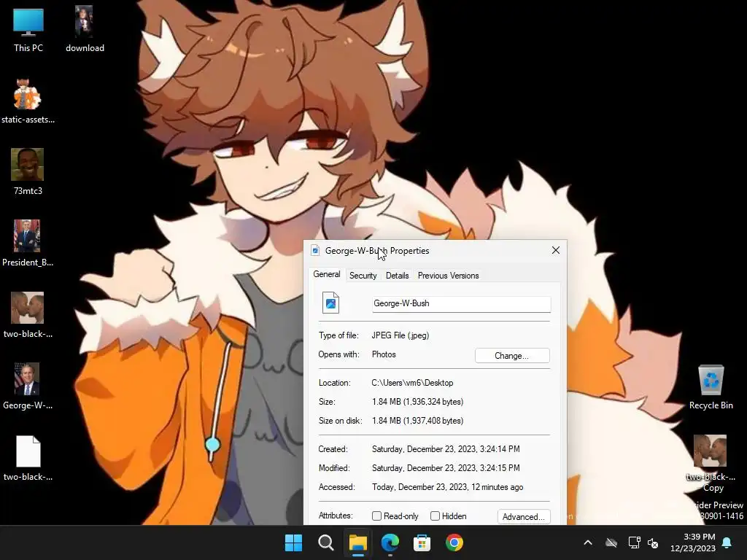Click the JPEG file icon in Properties
This screenshot has height=560, width=747.
tap(330, 303)
